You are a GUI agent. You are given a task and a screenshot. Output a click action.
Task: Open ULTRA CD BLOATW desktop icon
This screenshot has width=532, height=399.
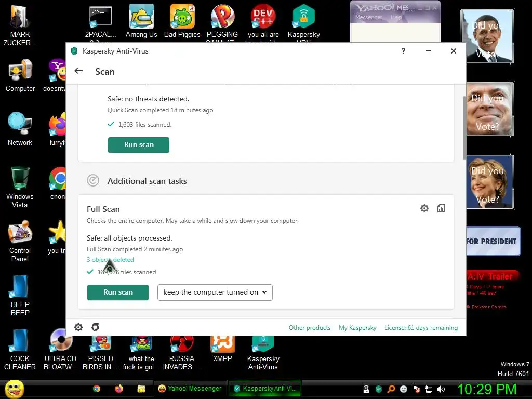click(x=61, y=350)
